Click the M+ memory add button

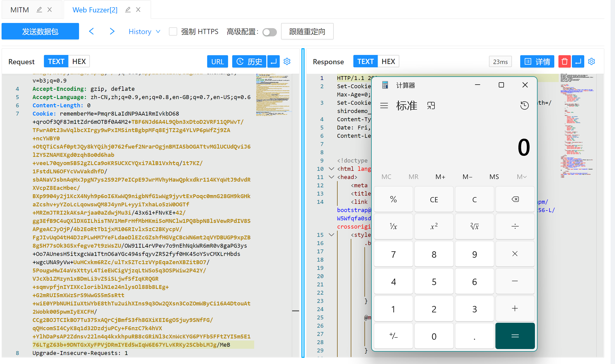[x=440, y=177]
